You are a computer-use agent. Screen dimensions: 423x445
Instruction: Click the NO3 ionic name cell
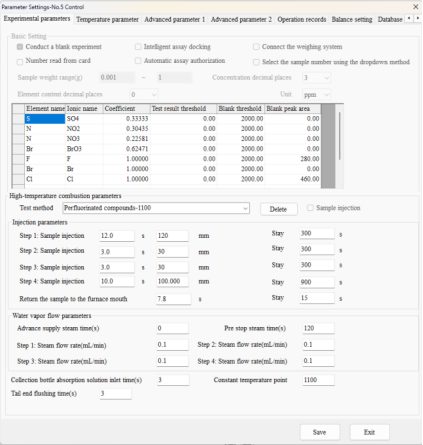(x=84, y=139)
